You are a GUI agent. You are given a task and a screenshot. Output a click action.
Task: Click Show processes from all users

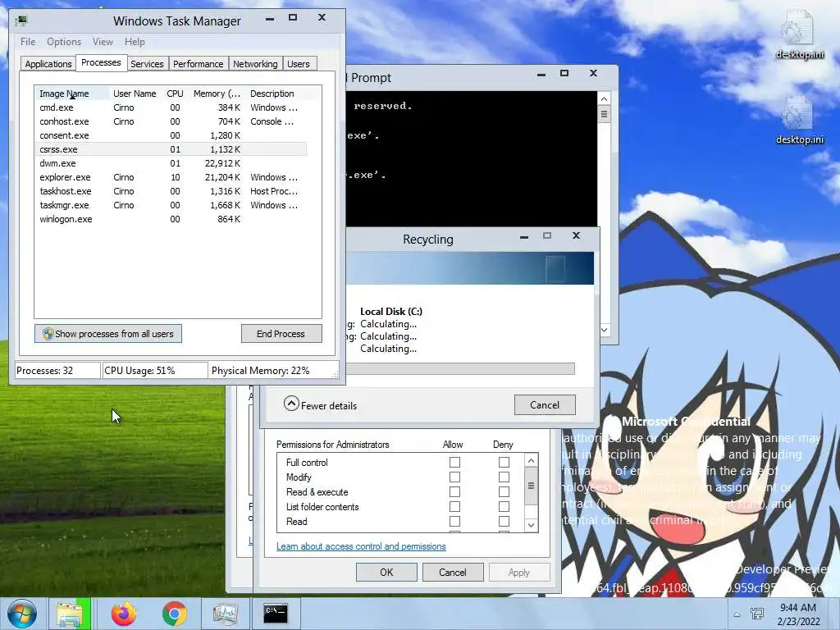pyautogui.click(x=108, y=334)
